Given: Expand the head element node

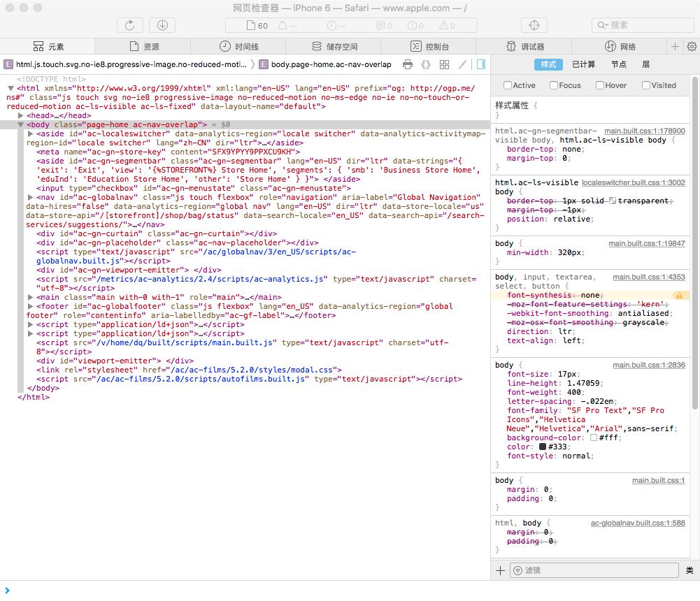Looking at the screenshot, I should point(21,115).
